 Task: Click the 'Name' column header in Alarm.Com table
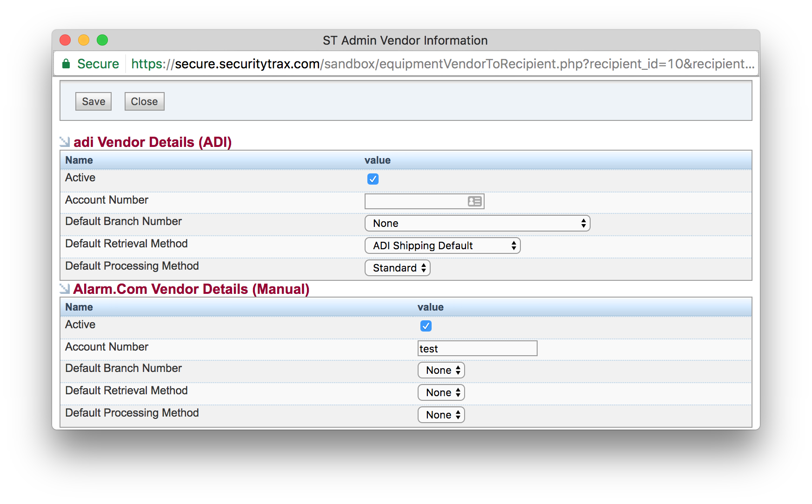pos(79,307)
